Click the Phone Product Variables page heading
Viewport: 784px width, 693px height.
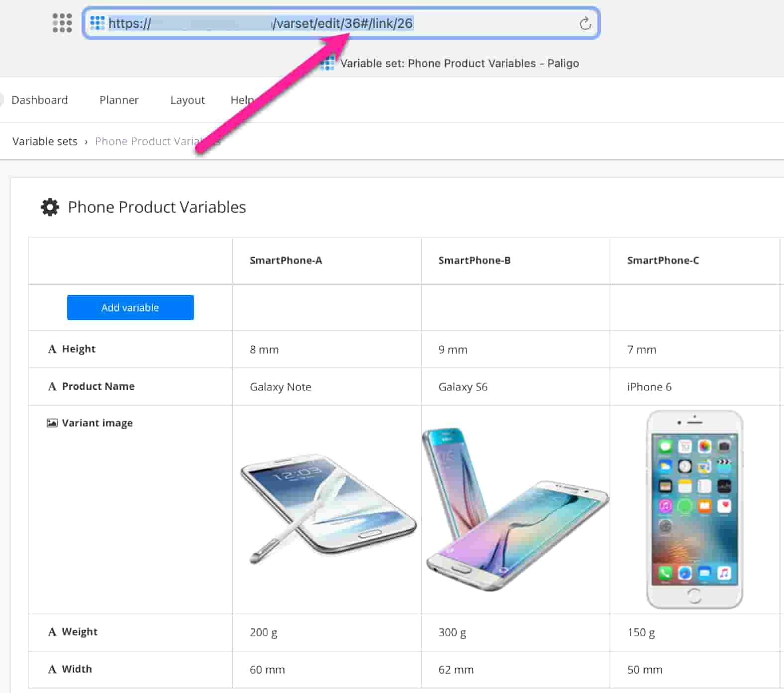click(x=157, y=207)
